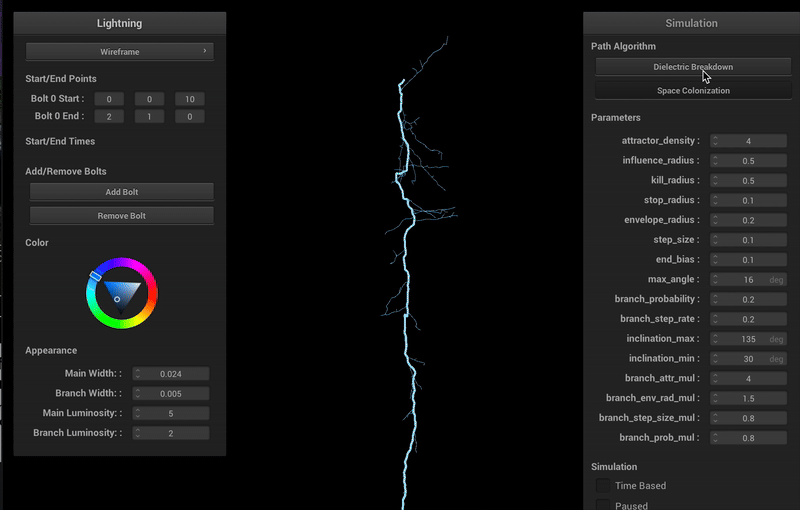Click the Remove Bolt button

pos(121,215)
